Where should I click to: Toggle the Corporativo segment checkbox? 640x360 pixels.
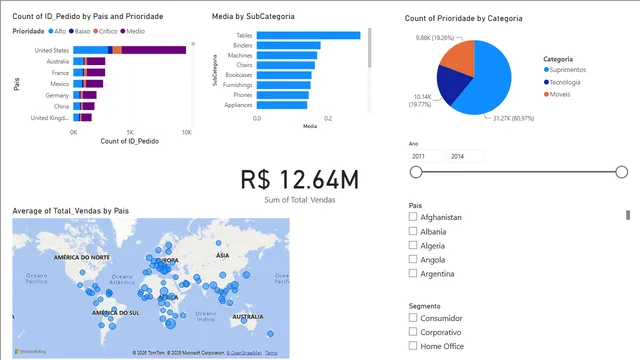tap(413, 331)
